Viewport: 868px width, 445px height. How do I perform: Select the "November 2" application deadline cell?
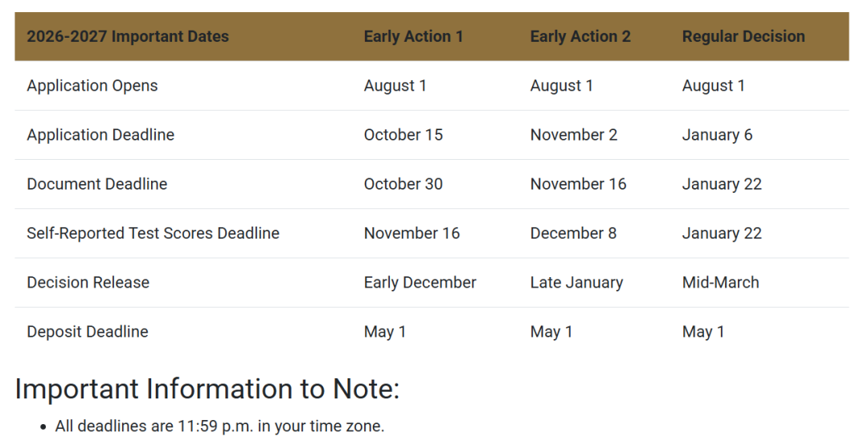tap(574, 135)
